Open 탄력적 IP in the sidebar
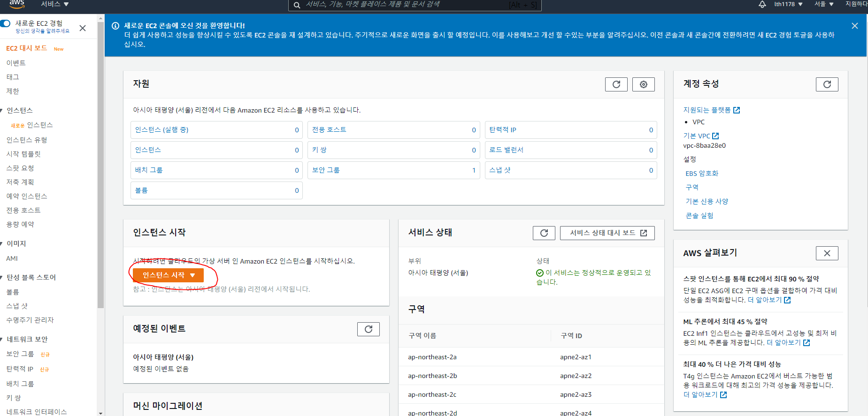 (x=20, y=369)
